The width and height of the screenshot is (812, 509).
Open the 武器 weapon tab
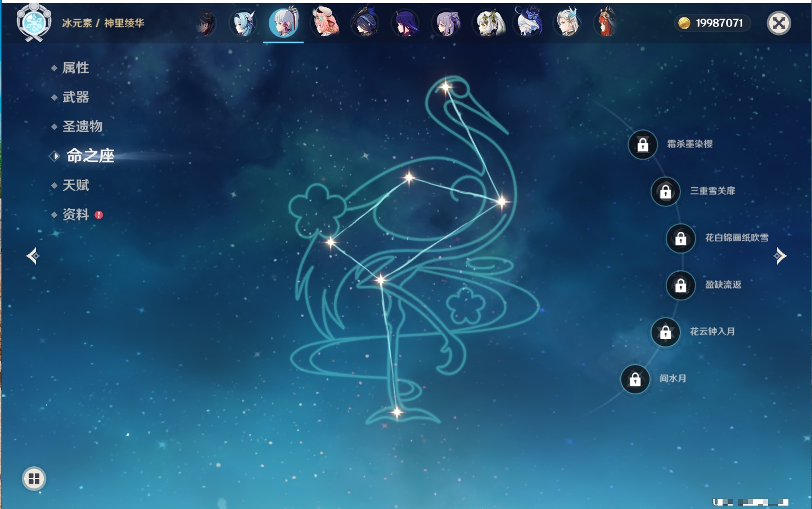[x=75, y=97]
